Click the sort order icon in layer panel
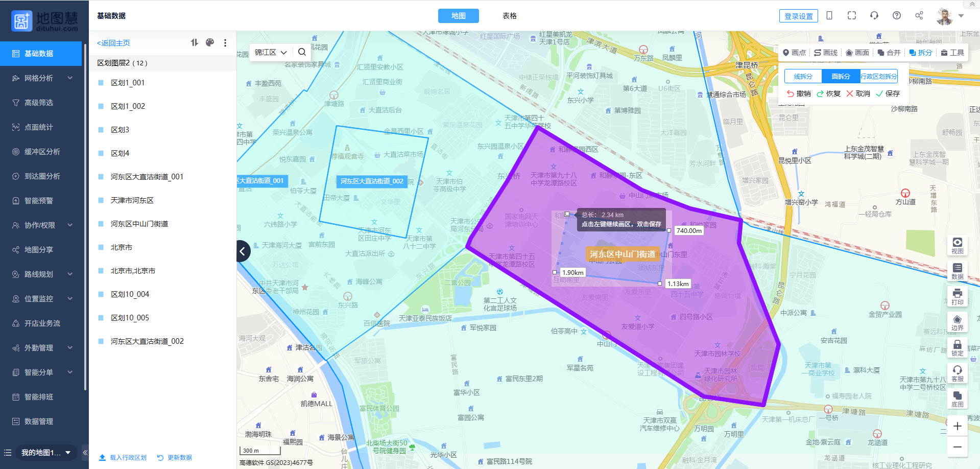Image resolution: width=980 pixels, height=469 pixels. (194, 43)
